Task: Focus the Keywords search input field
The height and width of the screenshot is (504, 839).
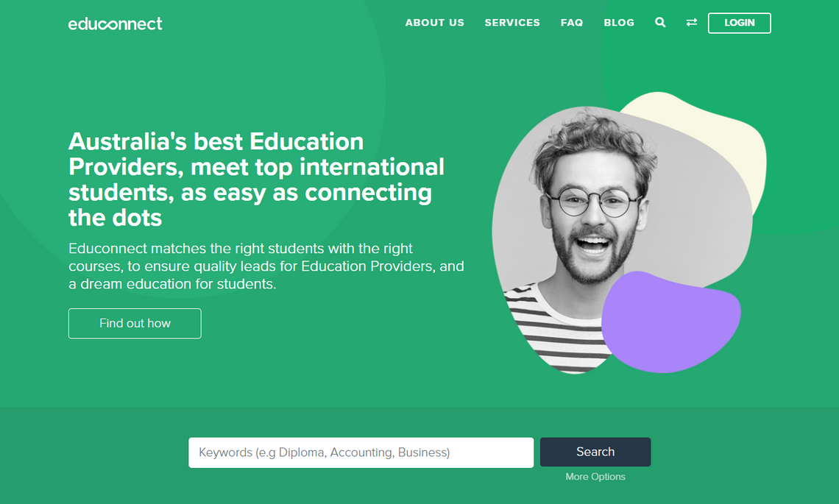Action: (361, 452)
